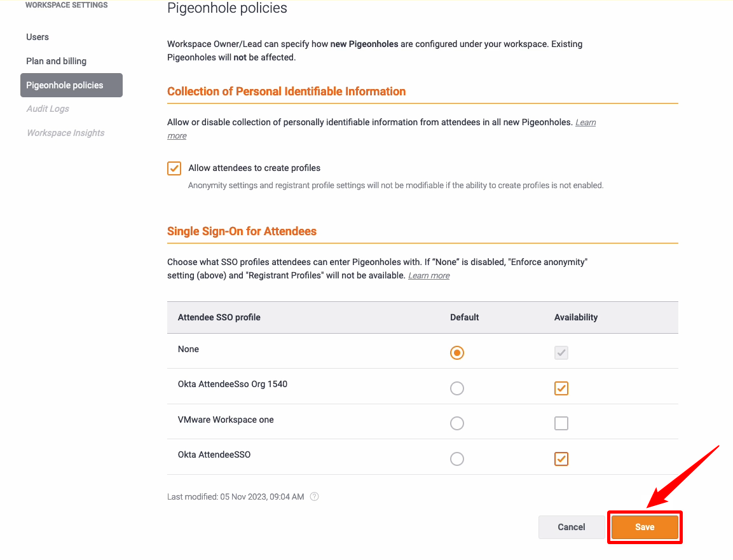Open Workspace Insights section

(x=65, y=133)
